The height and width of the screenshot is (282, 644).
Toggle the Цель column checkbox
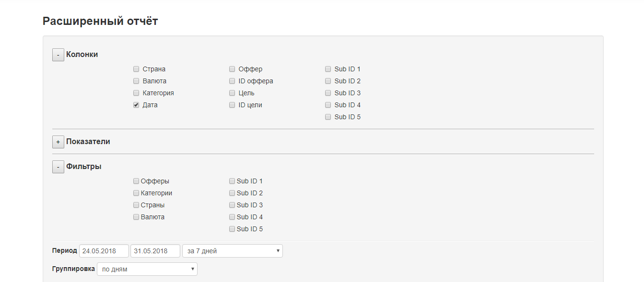(x=232, y=93)
